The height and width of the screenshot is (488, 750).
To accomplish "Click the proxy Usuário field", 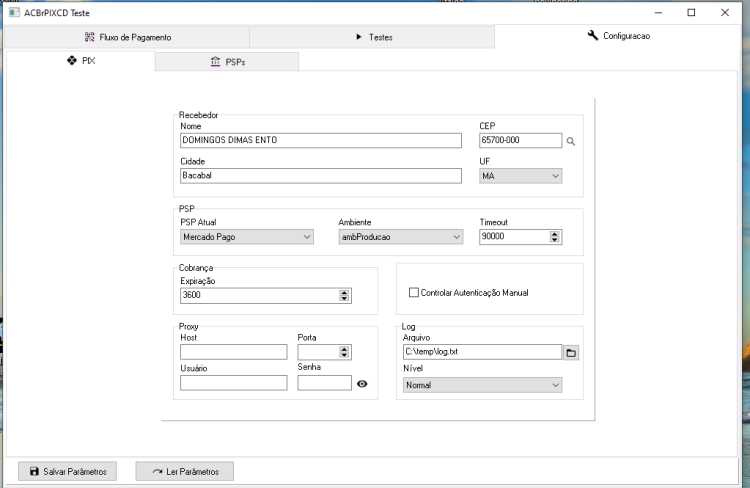I will click(234, 383).
